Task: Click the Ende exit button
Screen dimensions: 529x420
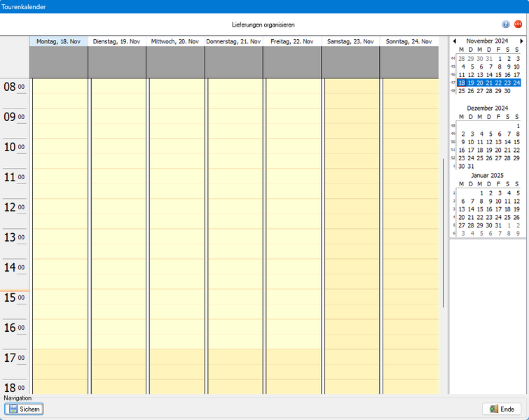Action: [x=502, y=409]
